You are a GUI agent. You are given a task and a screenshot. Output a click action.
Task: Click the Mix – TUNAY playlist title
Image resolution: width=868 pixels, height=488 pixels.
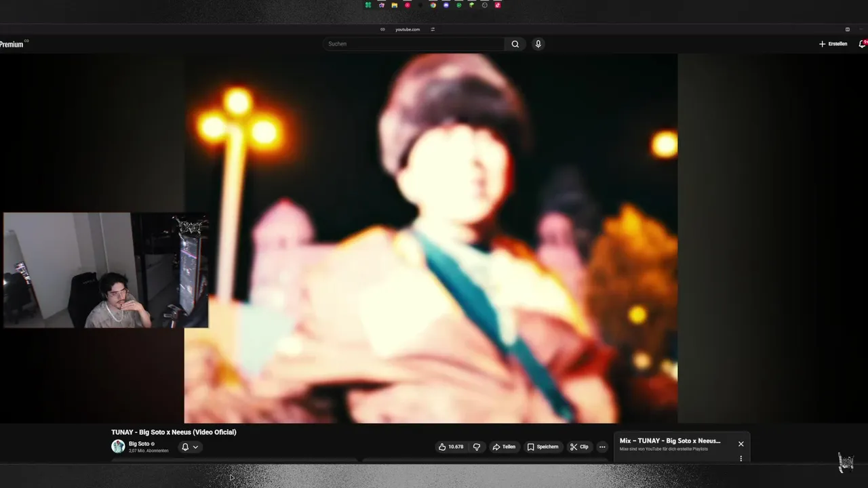(x=670, y=441)
